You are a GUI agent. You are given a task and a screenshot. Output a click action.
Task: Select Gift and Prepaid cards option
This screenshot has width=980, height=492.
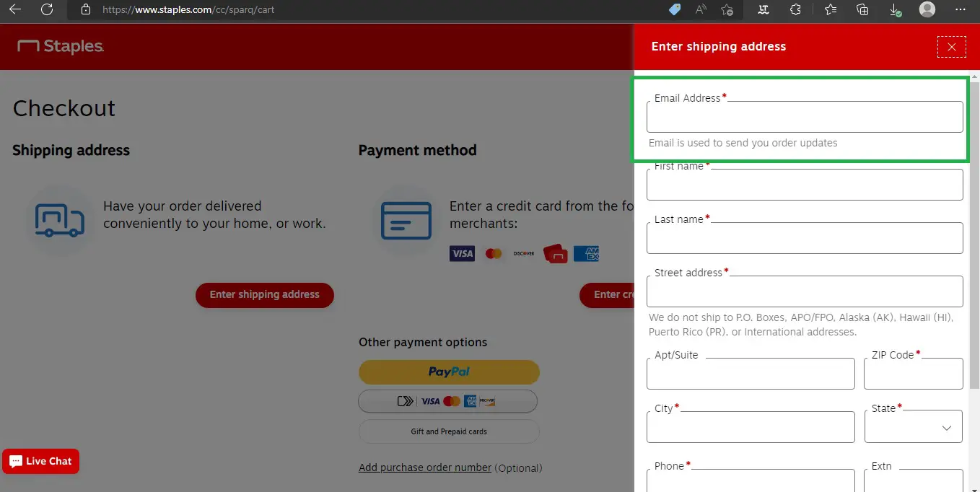click(x=449, y=431)
